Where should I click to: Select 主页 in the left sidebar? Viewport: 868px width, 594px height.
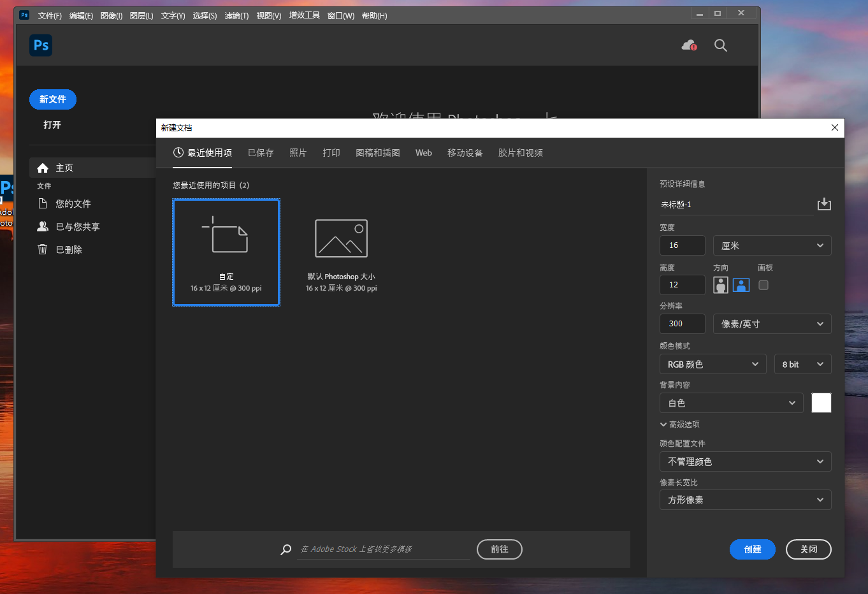point(93,168)
